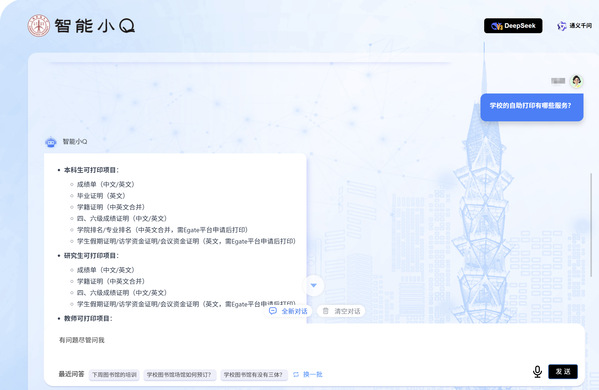Select suggested question 学校图书馆有没有三体?
Viewport: 599px width, 390px height.
[254, 375]
